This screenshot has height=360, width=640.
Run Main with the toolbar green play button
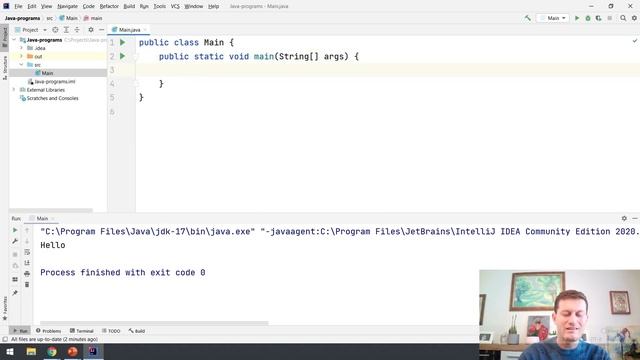(577, 18)
